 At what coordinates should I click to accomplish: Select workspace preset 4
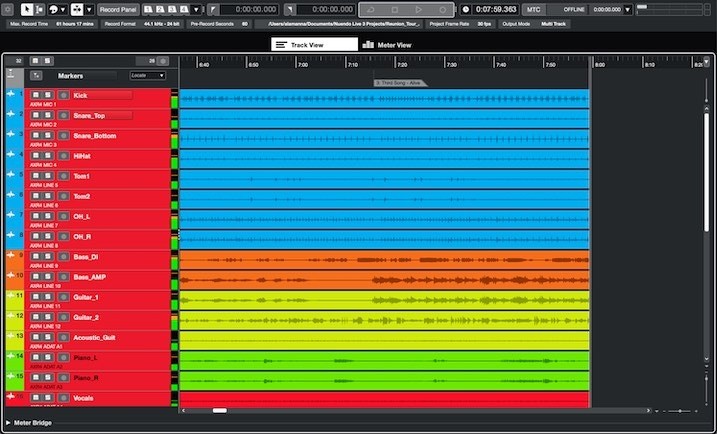point(183,9)
